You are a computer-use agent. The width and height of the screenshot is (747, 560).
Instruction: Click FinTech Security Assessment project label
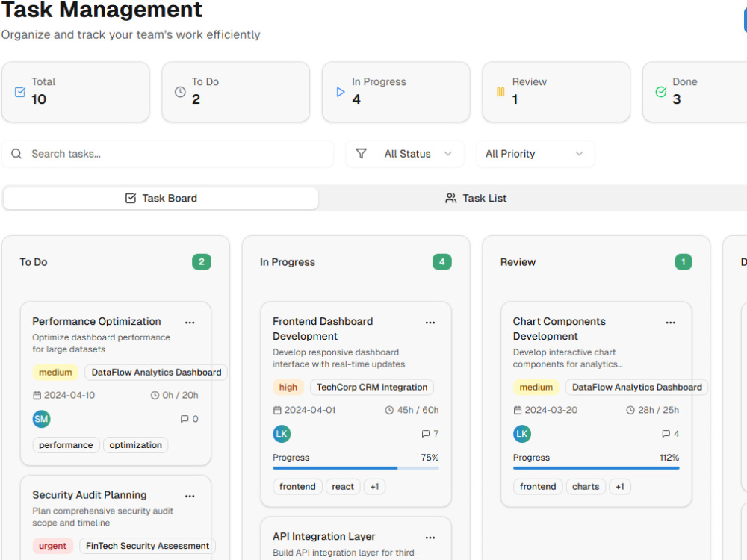147,546
